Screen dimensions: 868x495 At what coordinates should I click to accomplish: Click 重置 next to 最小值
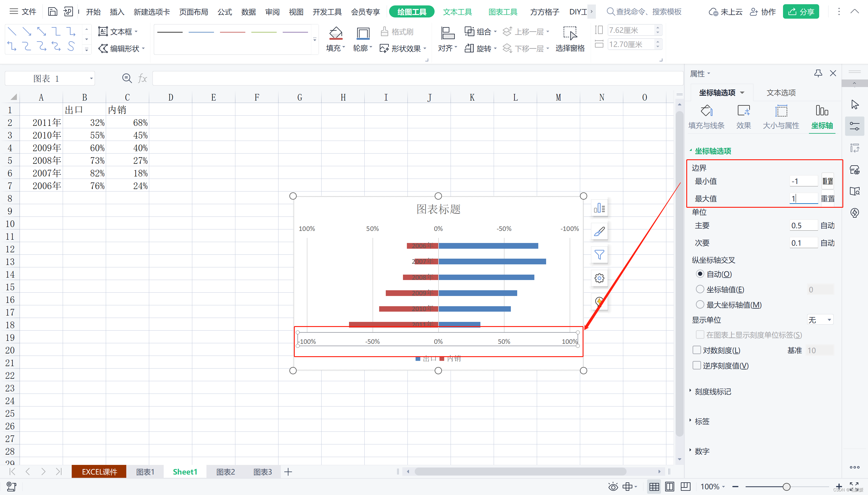click(828, 181)
